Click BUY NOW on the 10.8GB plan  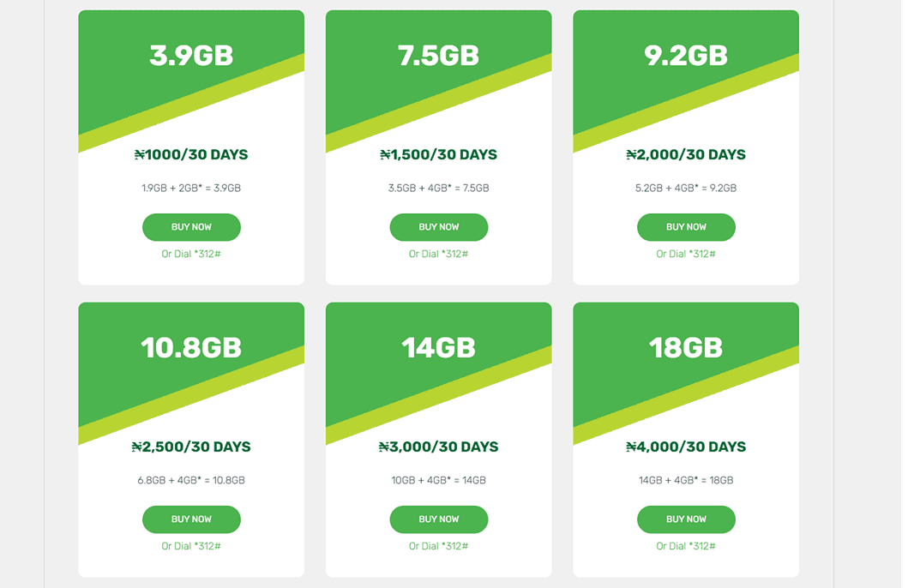click(190, 519)
